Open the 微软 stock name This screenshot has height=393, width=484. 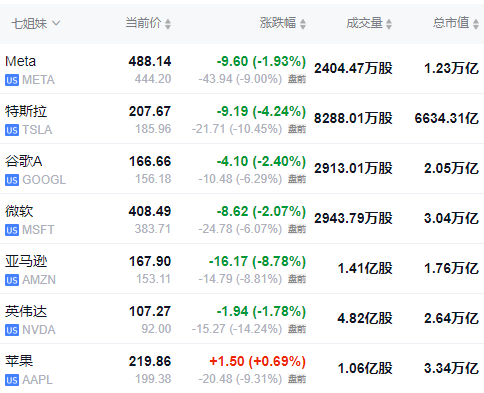point(19,211)
